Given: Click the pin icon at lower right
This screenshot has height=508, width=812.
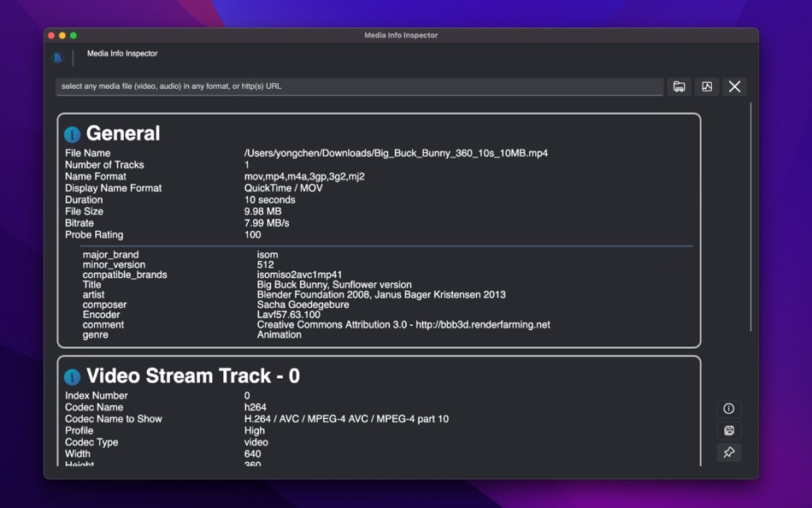Looking at the screenshot, I should point(728,452).
